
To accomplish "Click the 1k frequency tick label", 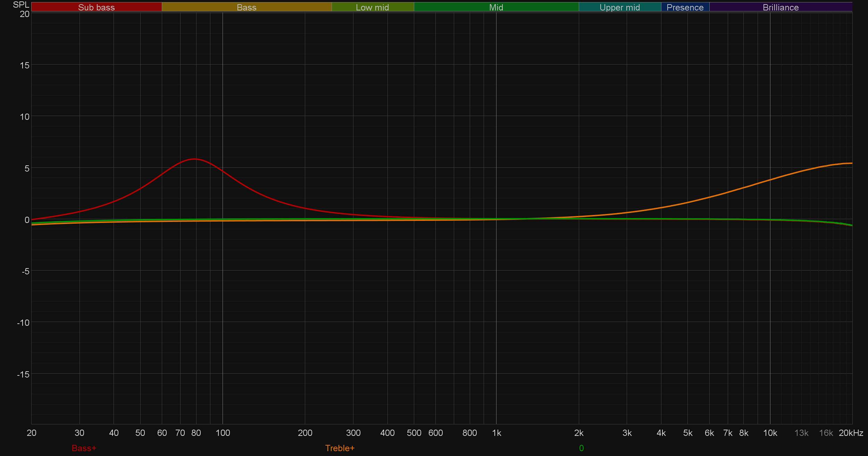I will 496,433.
